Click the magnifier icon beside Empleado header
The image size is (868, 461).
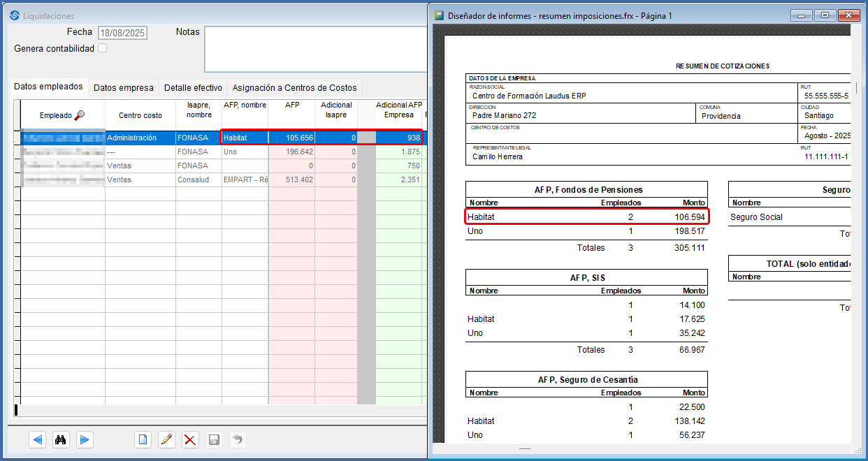79,115
